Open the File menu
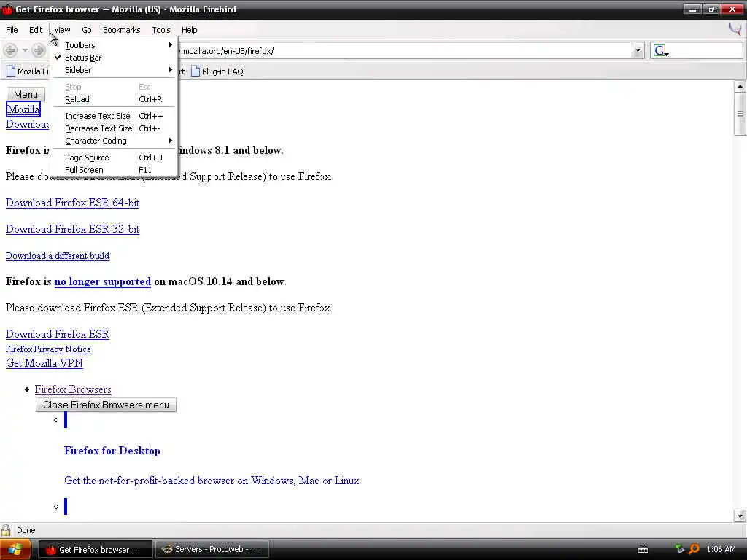Image resolution: width=747 pixels, height=560 pixels. tap(12, 30)
